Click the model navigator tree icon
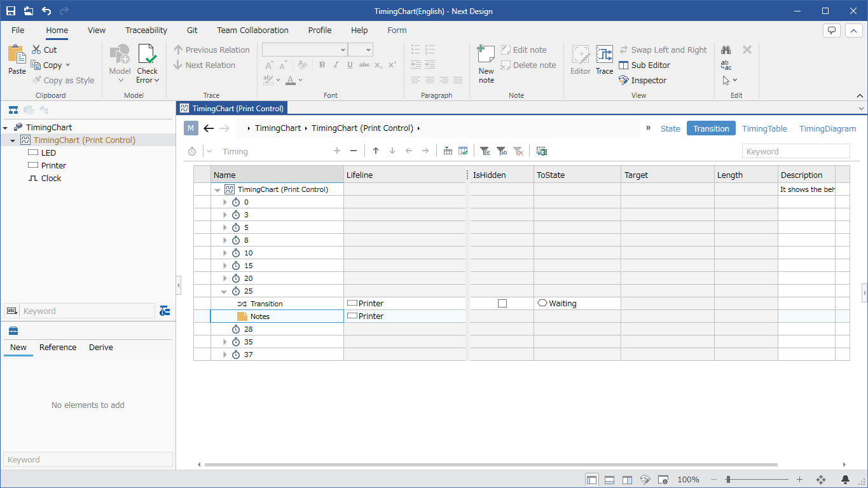 13,110
